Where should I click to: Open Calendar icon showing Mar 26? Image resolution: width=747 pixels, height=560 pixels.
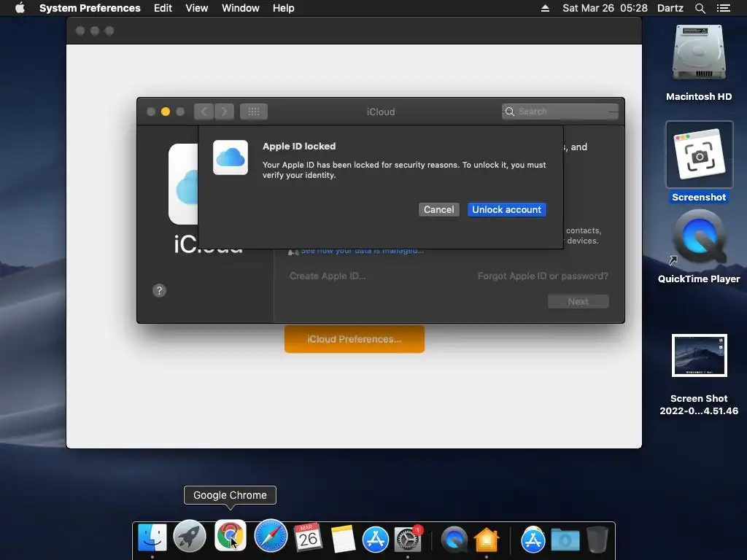tap(309, 537)
